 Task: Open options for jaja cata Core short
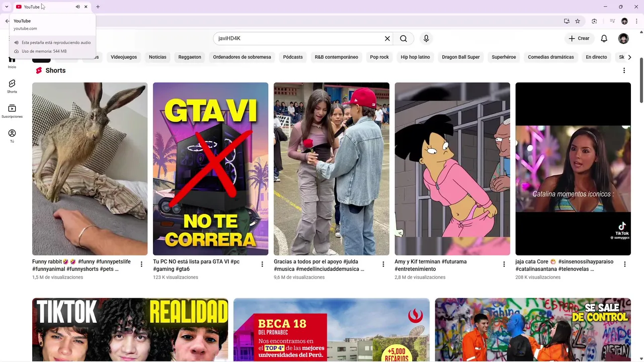(624, 264)
